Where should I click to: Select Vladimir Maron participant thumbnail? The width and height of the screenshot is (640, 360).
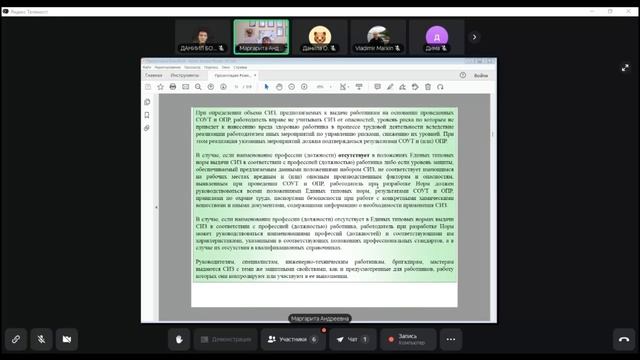tap(378, 37)
